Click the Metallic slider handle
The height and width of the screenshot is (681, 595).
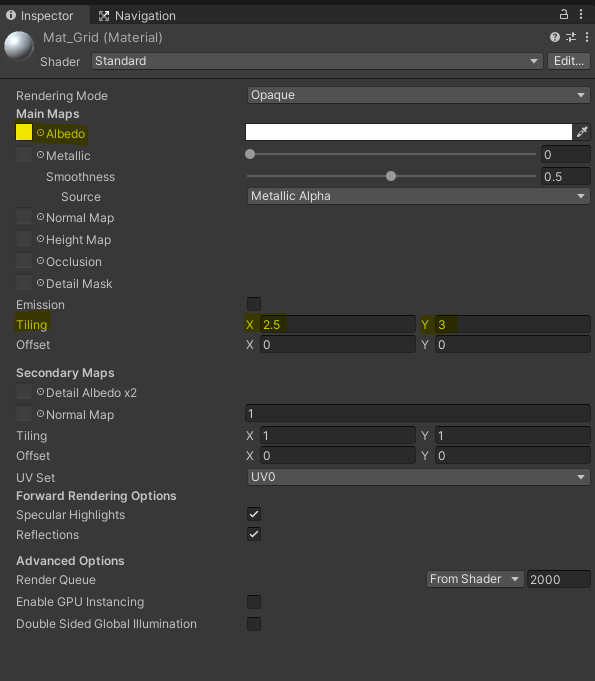[x=250, y=154]
